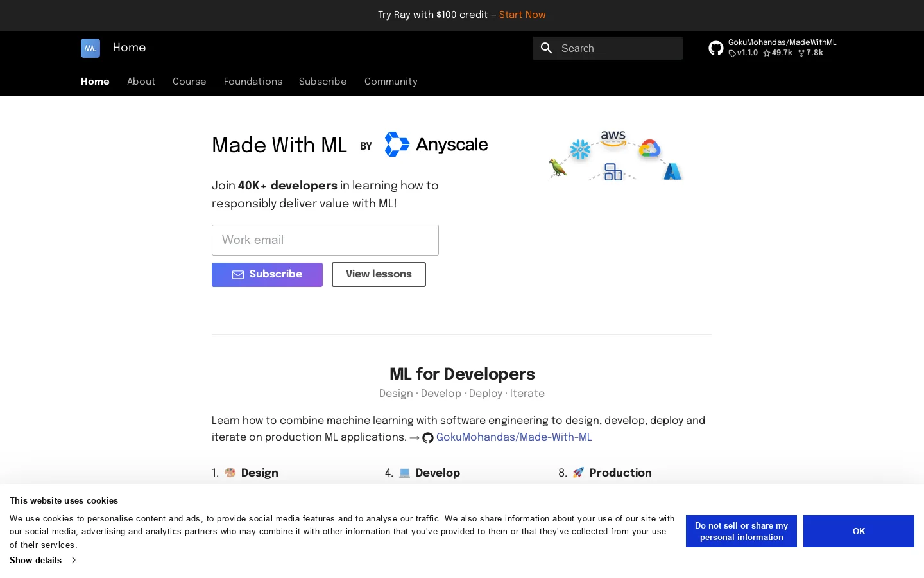
Task: Open the About tab
Action: tap(141, 82)
